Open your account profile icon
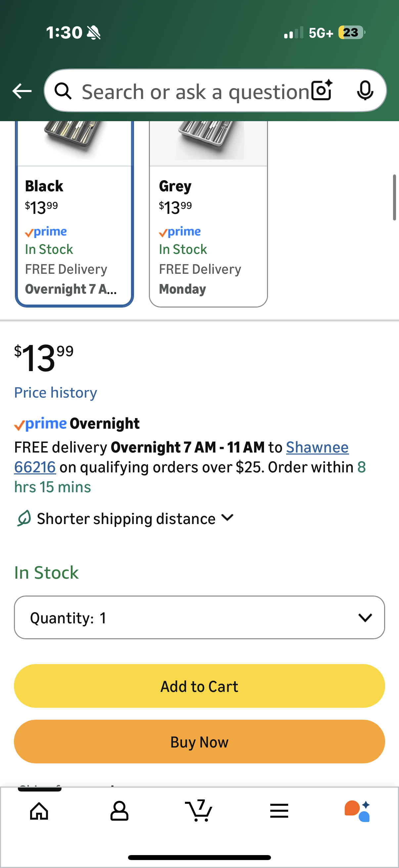The height and width of the screenshot is (868, 399). [x=119, y=811]
